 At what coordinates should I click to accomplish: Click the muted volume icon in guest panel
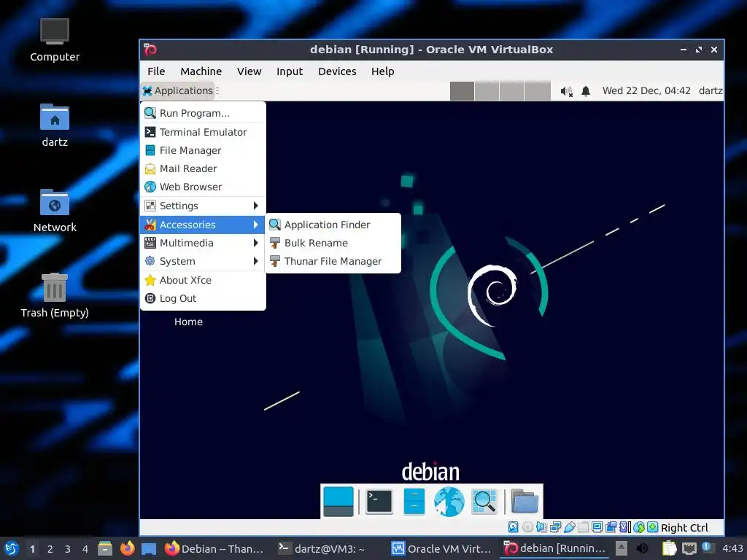click(x=566, y=91)
